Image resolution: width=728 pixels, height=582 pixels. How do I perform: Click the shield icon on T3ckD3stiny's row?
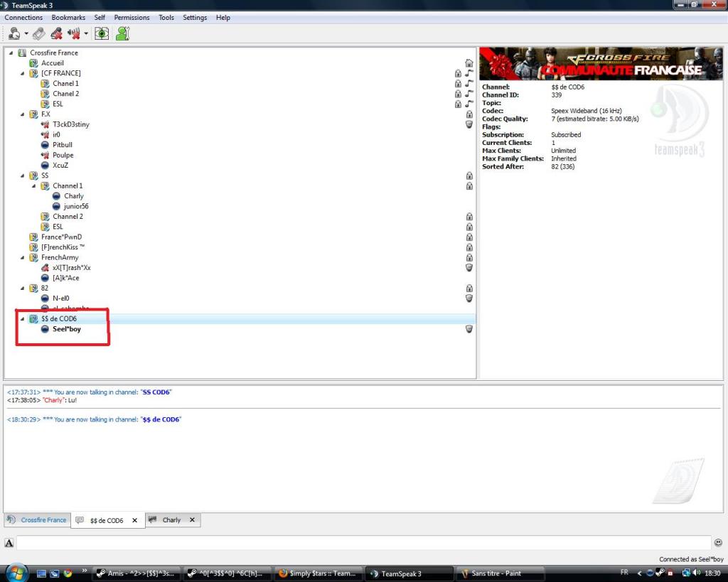pyautogui.click(x=469, y=124)
